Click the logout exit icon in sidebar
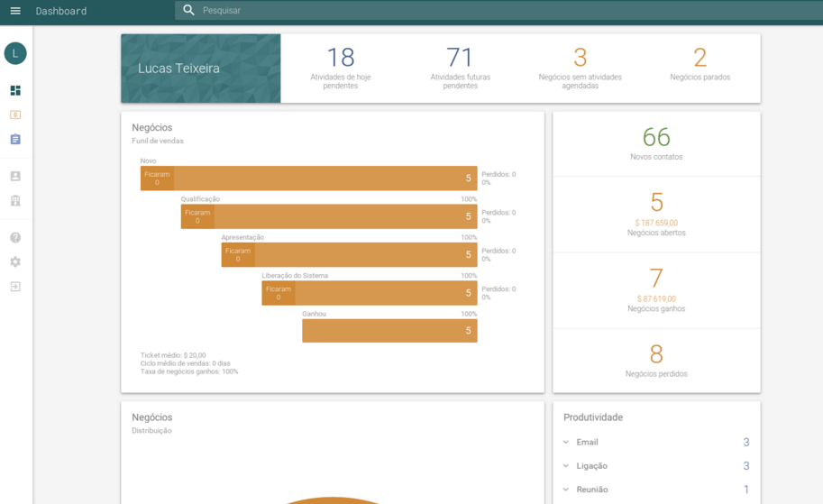823x504 pixels. coord(15,286)
